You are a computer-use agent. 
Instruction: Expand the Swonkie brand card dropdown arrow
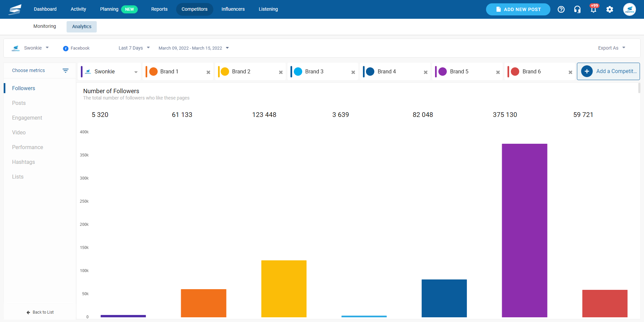click(x=136, y=72)
